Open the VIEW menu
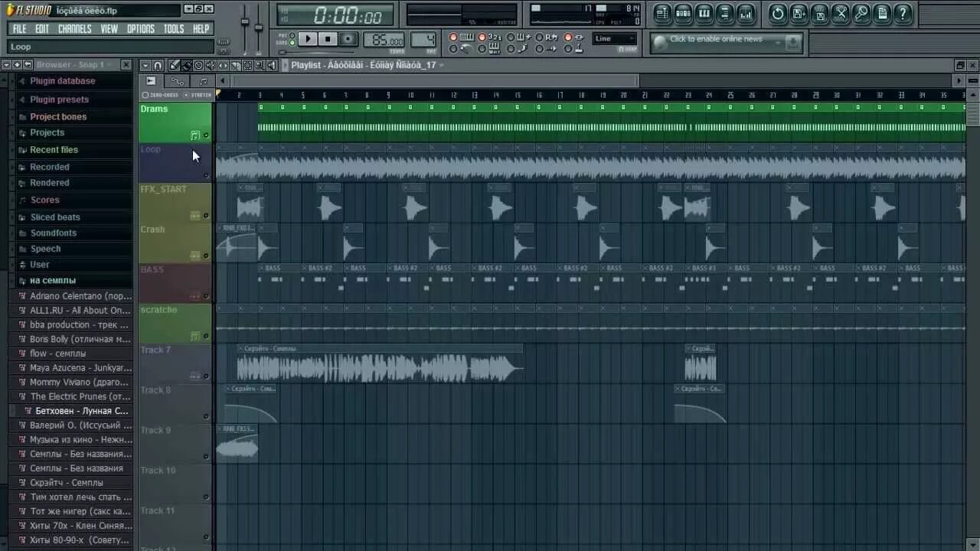 tap(109, 29)
